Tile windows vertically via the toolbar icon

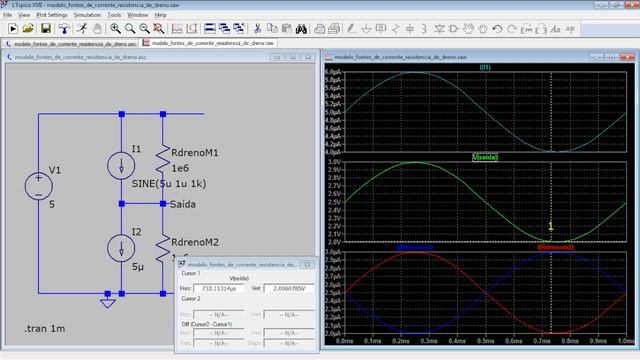[224, 29]
